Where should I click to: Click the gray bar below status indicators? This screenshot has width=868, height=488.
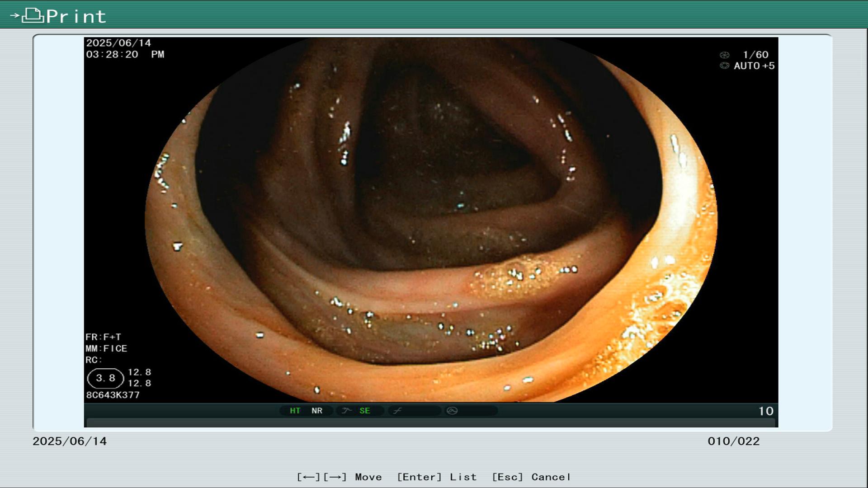(x=431, y=423)
